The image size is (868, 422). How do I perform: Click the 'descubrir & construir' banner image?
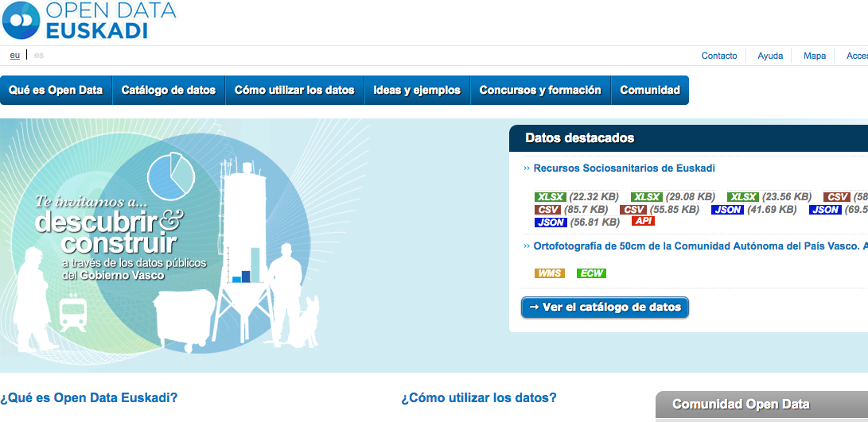[185, 243]
